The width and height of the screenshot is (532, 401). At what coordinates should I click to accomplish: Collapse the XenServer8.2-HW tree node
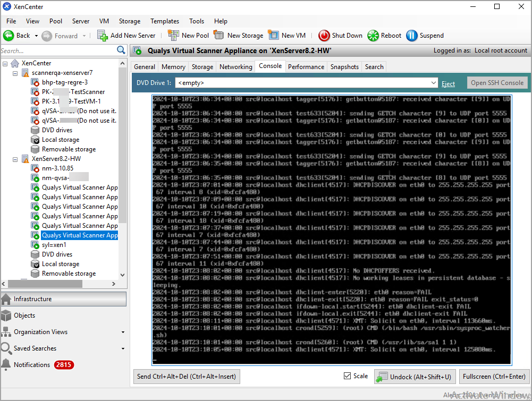point(15,159)
